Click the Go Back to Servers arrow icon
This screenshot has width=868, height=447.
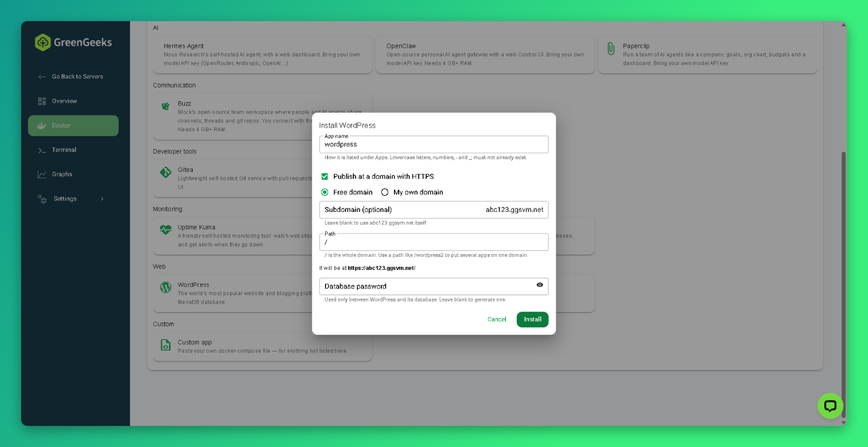tap(42, 77)
